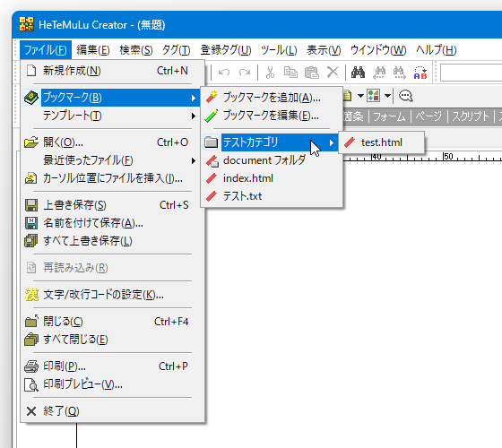Viewport: 502px width, 448px height.
Task: Open the ウインドウ(W) menu
Action: coord(378,50)
